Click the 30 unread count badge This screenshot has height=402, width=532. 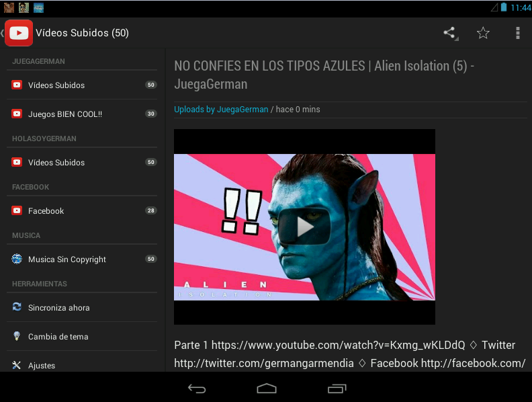coord(151,114)
